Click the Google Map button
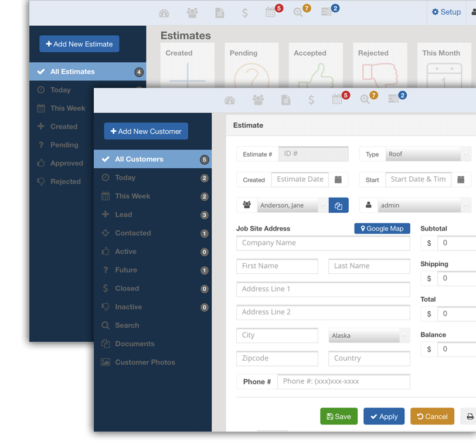This screenshot has height=448, width=476. 382,229
